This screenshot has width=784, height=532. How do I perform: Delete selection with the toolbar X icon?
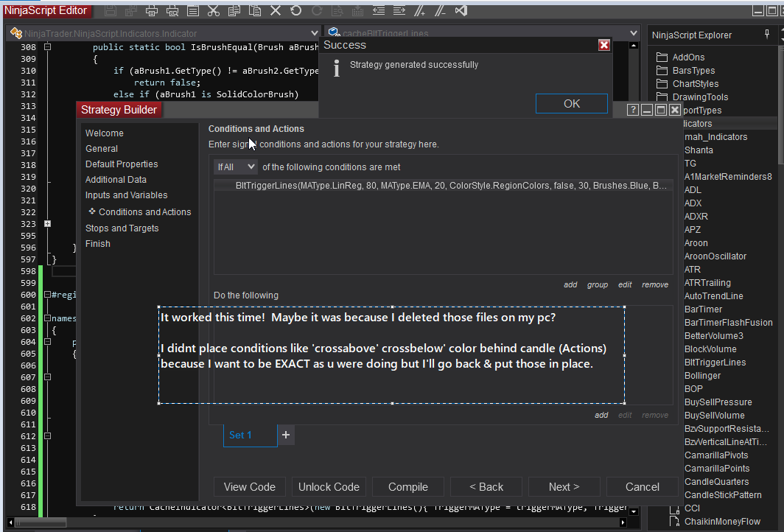(x=276, y=10)
